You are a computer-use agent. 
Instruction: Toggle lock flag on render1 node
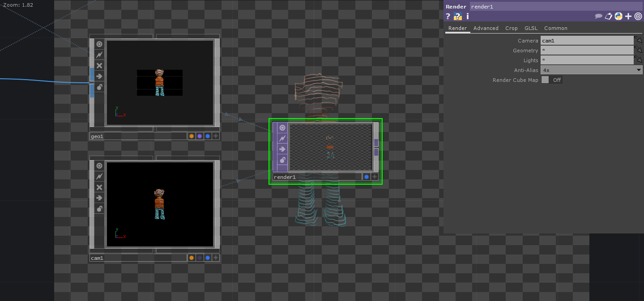click(282, 160)
